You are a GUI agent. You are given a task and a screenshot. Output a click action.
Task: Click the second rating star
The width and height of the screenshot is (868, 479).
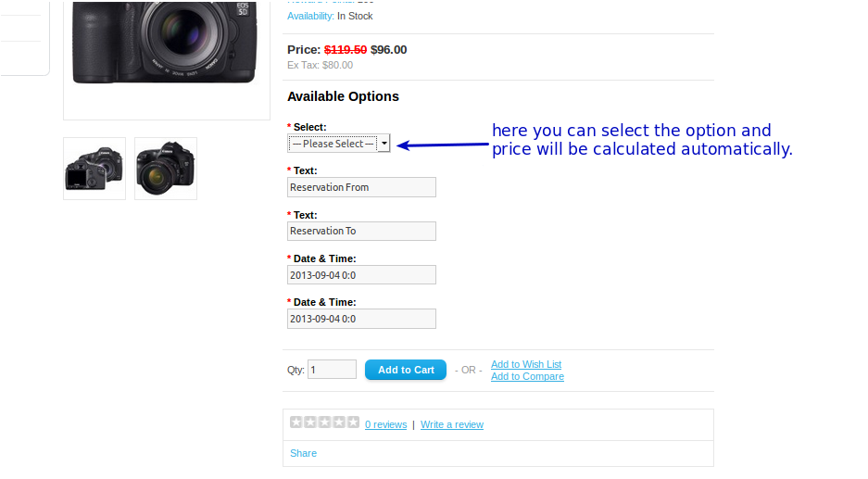[310, 422]
